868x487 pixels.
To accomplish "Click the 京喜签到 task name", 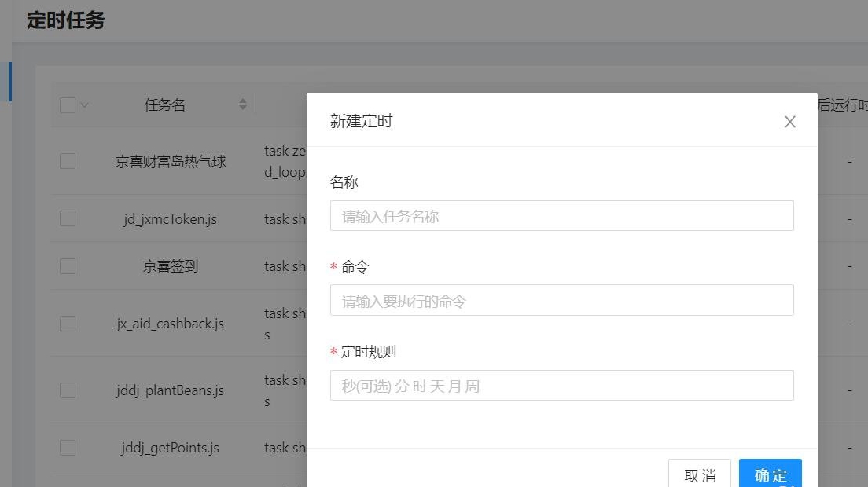I will pyautogui.click(x=171, y=266).
